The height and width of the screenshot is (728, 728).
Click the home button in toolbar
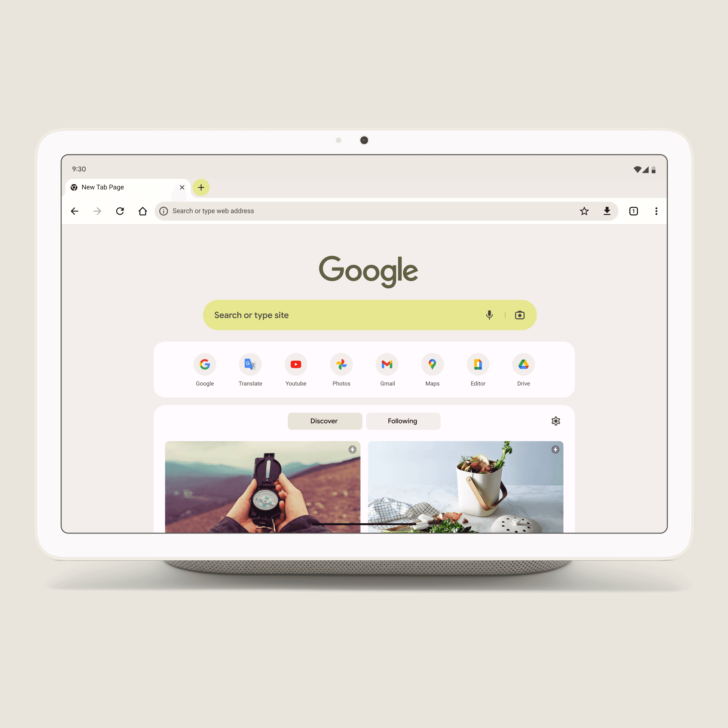click(142, 211)
